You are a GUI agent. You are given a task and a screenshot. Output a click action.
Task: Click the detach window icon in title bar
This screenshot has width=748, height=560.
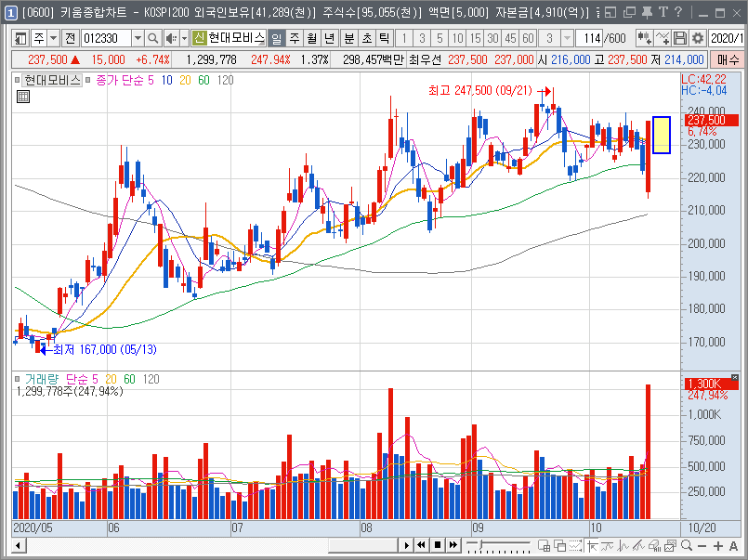pos(610,12)
